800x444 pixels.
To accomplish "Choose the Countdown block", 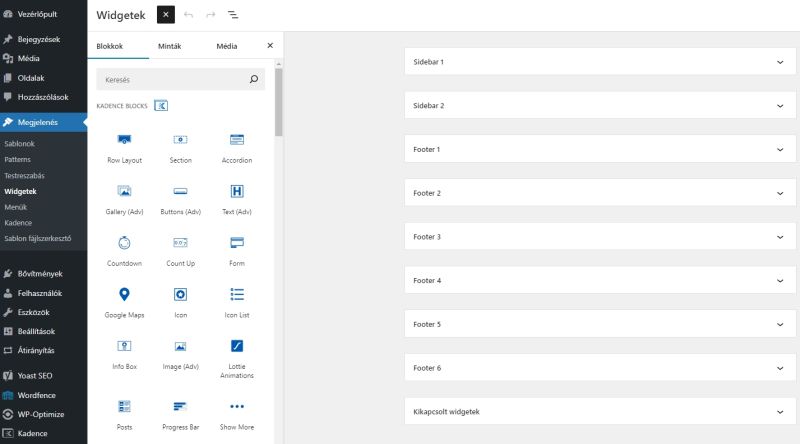I will click(124, 249).
